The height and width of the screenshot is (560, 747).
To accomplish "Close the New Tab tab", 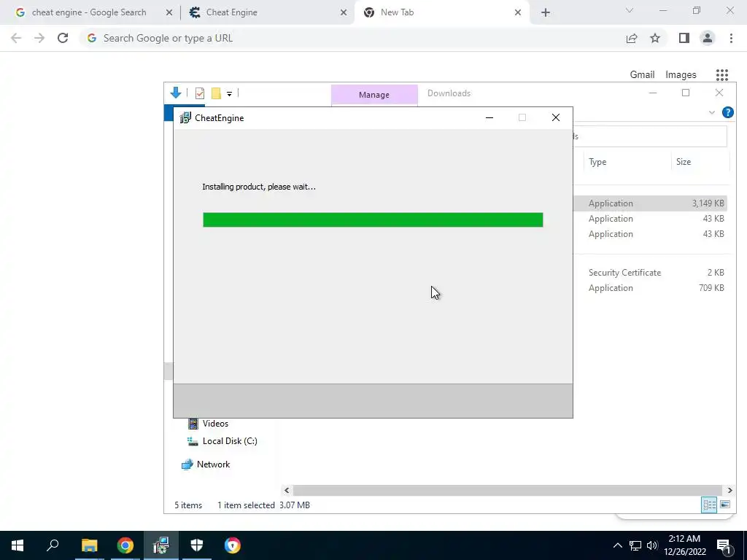I will [x=518, y=12].
